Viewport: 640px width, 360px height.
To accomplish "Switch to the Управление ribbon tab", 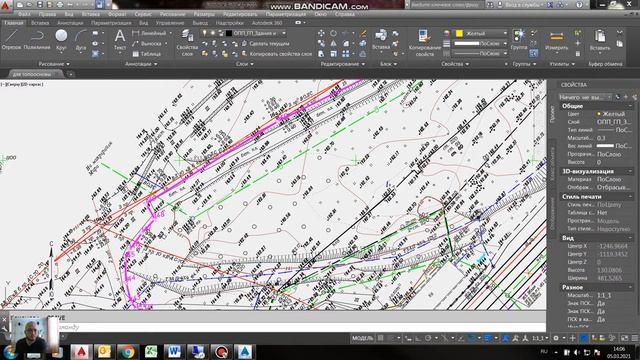I will 170,23.
